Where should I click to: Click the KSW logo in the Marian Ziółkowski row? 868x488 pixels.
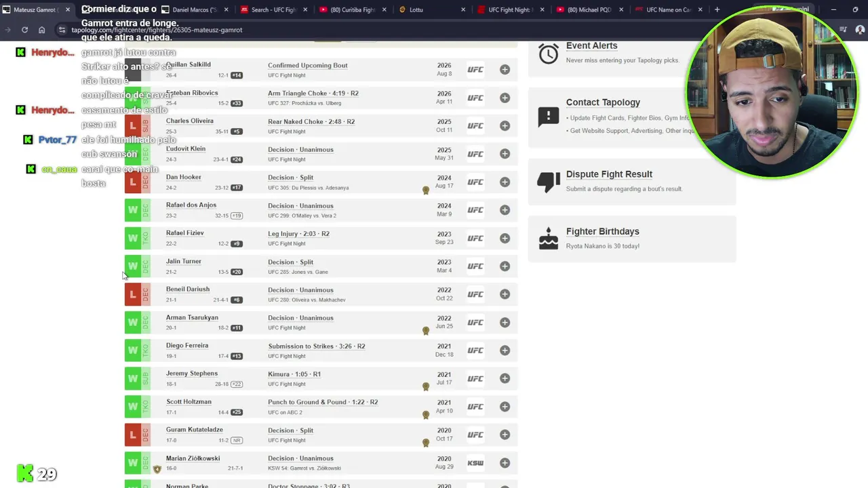coord(475,463)
